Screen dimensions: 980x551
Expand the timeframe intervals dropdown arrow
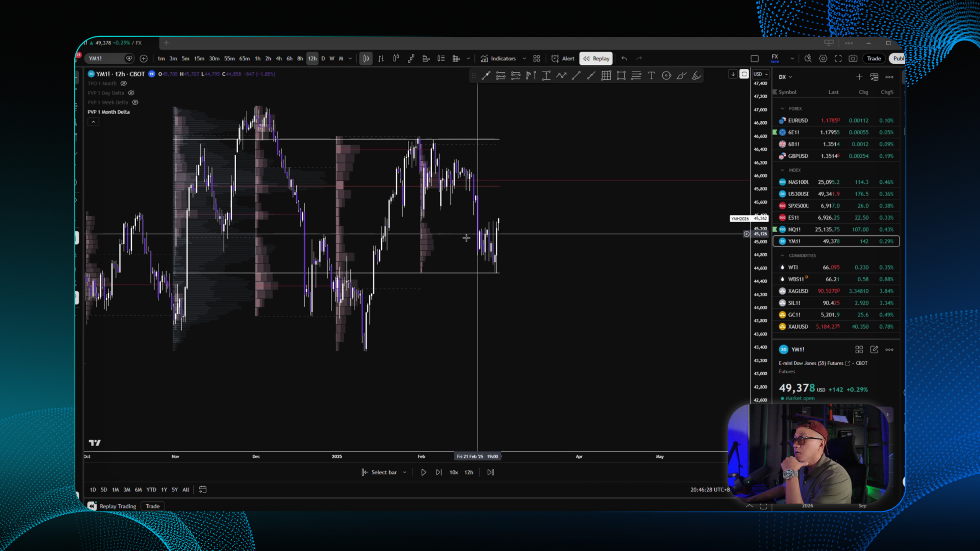350,59
